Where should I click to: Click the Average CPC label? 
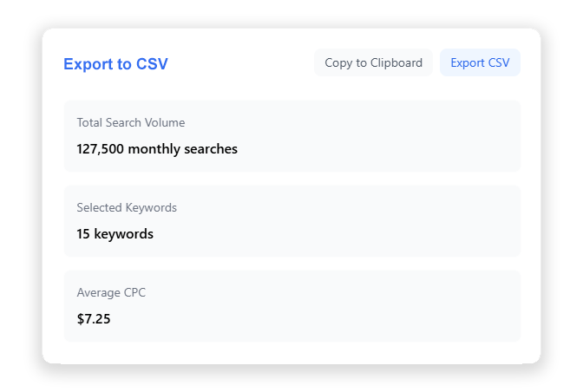click(x=111, y=292)
